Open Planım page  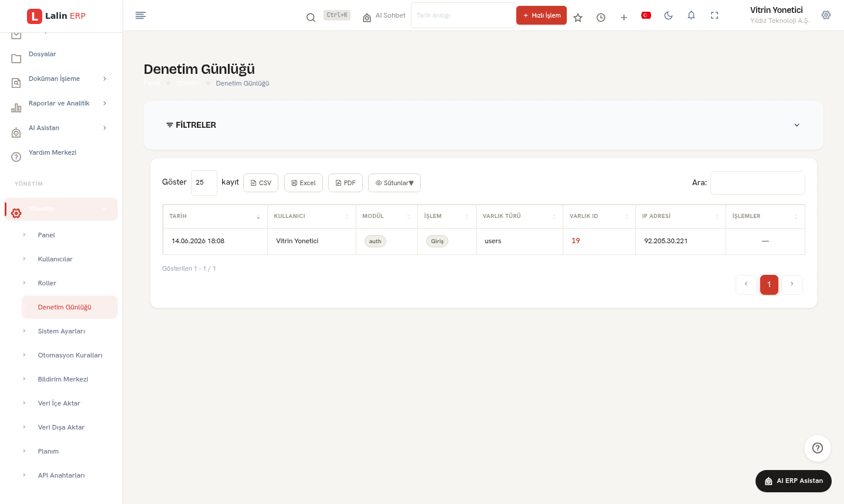(x=69, y=451)
